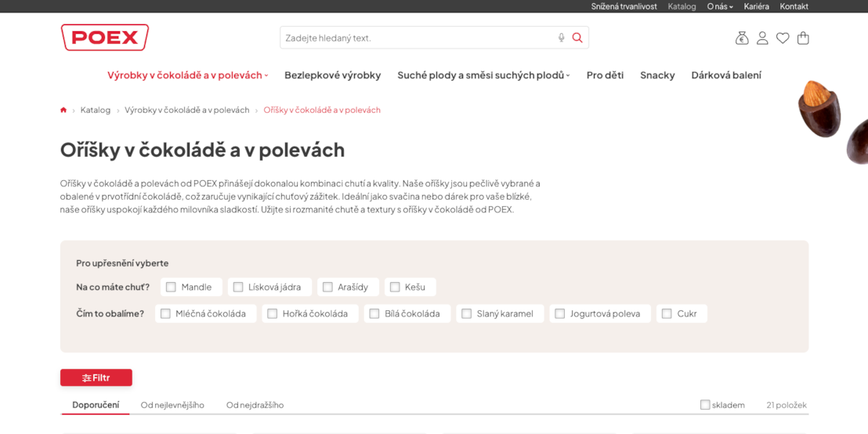Open the euro money bag icon

742,38
